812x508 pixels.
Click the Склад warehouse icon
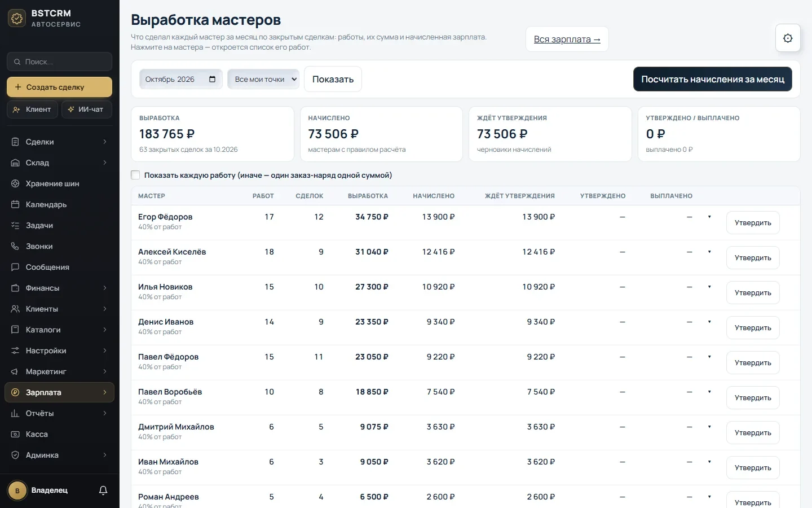(15, 163)
